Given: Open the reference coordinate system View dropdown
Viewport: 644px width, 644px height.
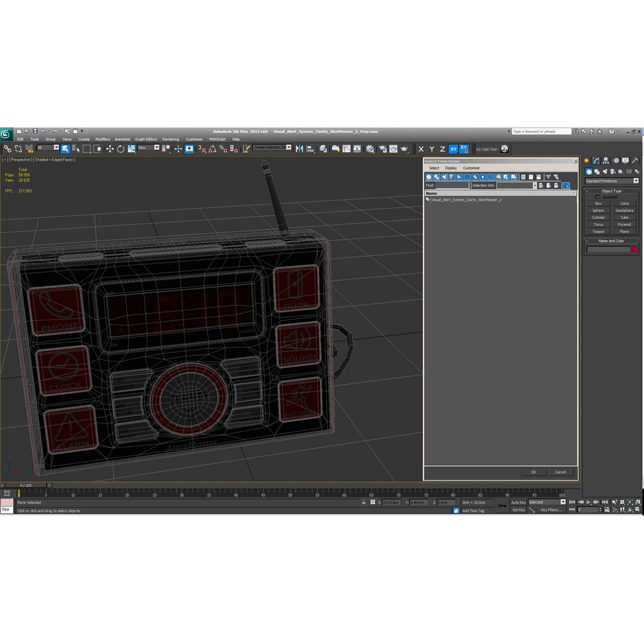Looking at the screenshot, I should (x=148, y=148).
